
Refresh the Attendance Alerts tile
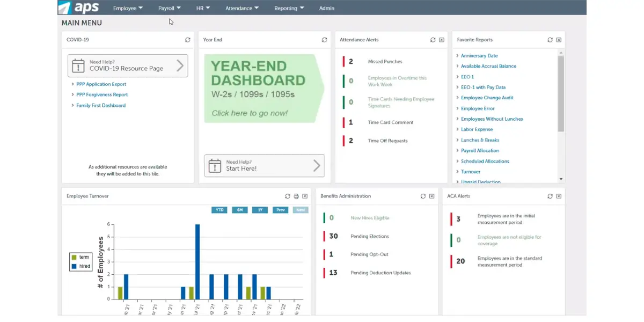[x=433, y=40]
